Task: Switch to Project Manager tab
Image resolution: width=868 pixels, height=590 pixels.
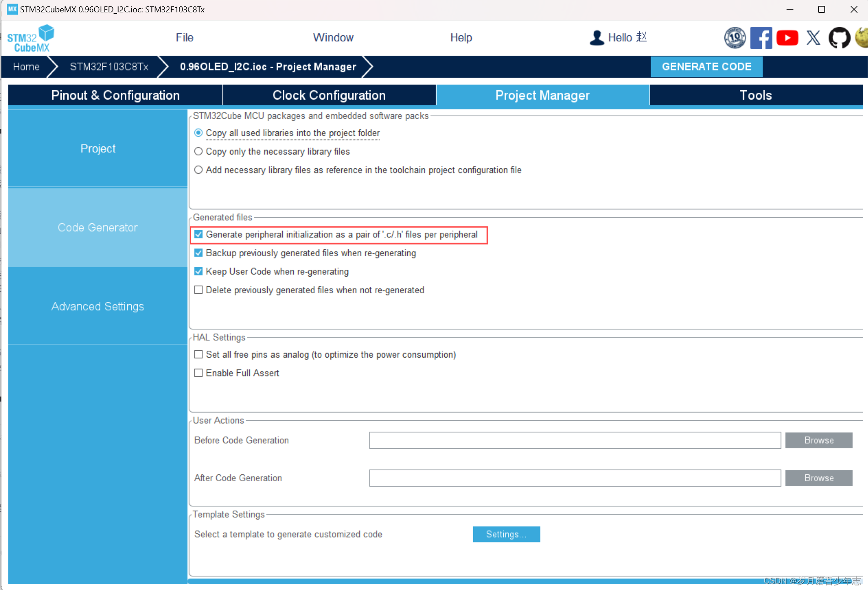Action: (543, 95)
